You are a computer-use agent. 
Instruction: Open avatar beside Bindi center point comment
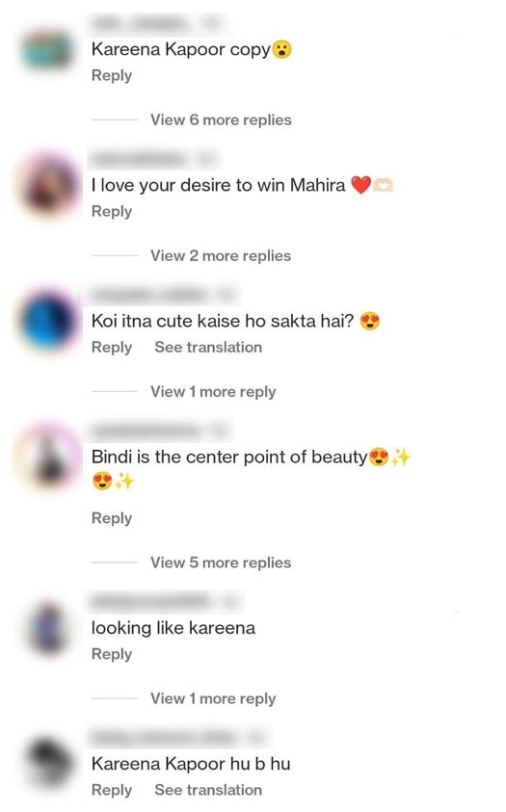pos(48,457)
